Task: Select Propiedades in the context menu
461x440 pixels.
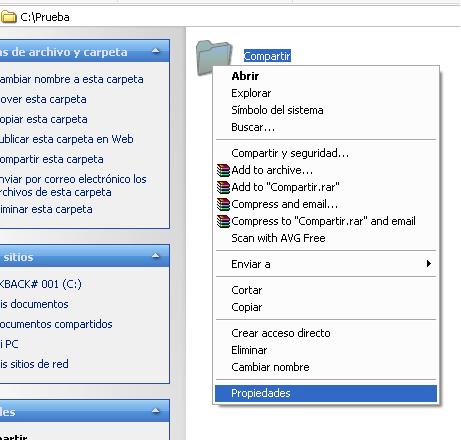Action: [x=326, y=393]
